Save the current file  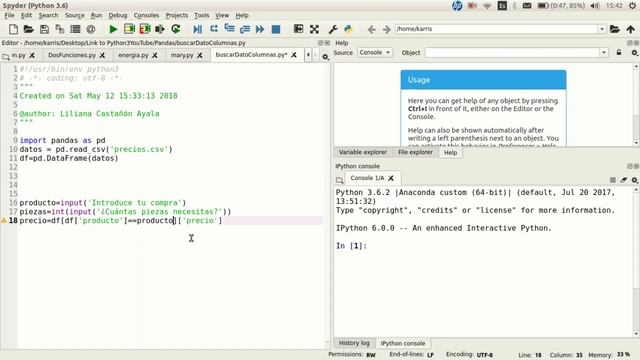point(44,29)
